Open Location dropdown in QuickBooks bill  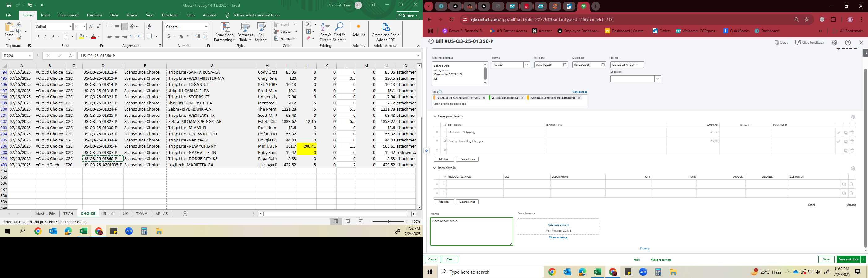tap(657, 79)
